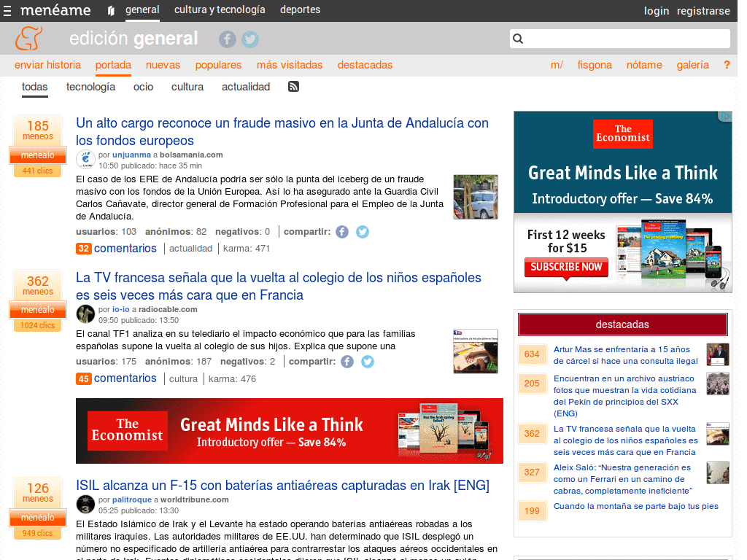Open 45 comentarios link
Viewport: 747px width, 560px height.
(x=116, y=378)
